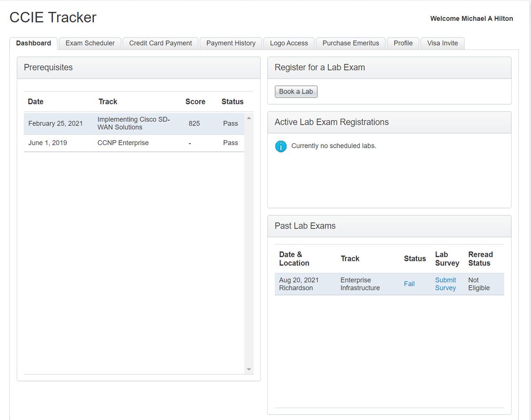Click the Not Eligible reread status
This screenshot has width=531, height=420.
pos(479,284)
